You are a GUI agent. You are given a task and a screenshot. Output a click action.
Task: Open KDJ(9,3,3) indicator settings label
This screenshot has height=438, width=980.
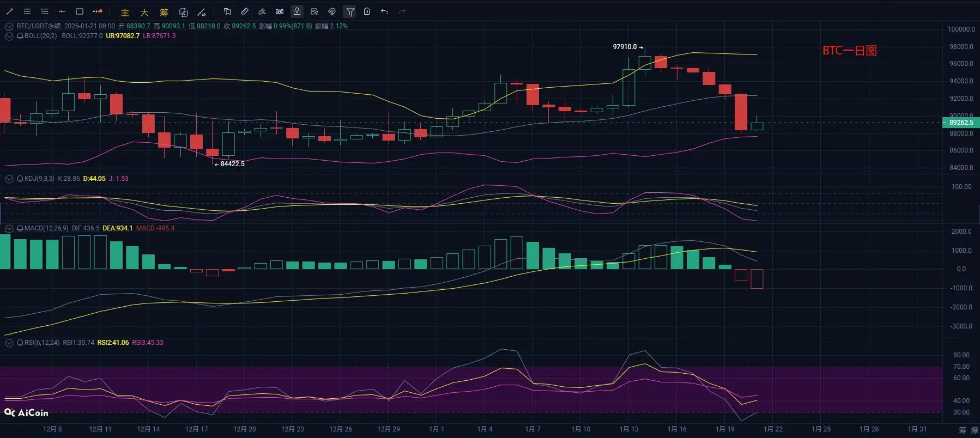(x=39, y=179)
